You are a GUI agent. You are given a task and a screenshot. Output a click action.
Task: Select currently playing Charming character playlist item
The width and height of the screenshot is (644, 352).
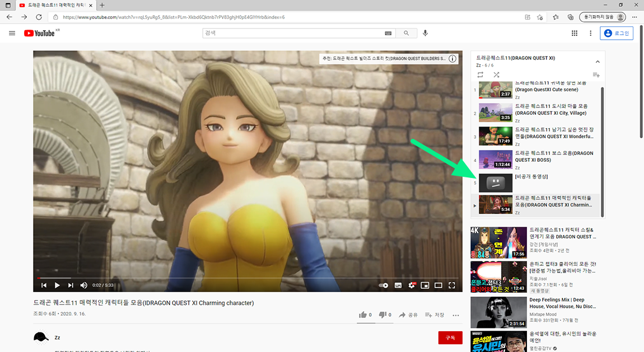(535, 205)
